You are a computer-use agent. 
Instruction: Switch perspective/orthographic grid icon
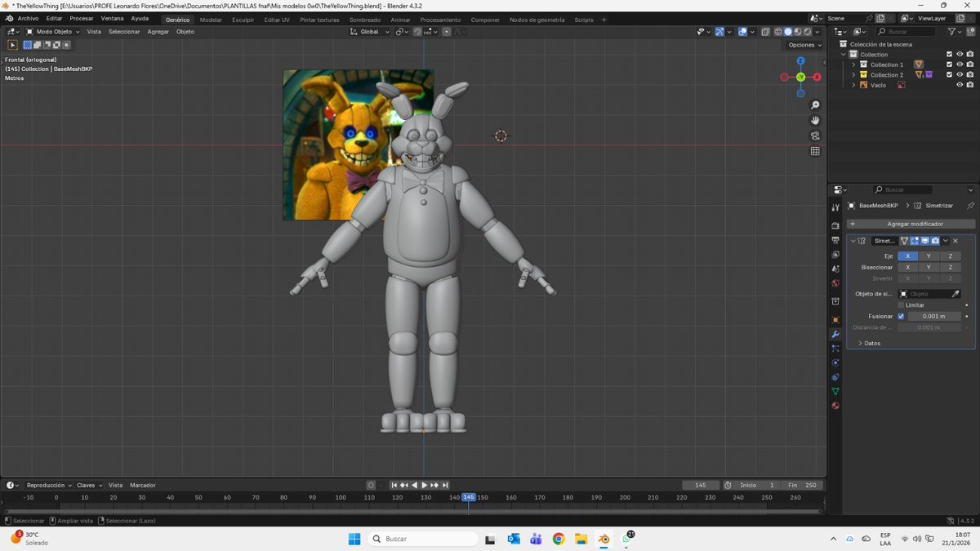(x=815, y=151)
